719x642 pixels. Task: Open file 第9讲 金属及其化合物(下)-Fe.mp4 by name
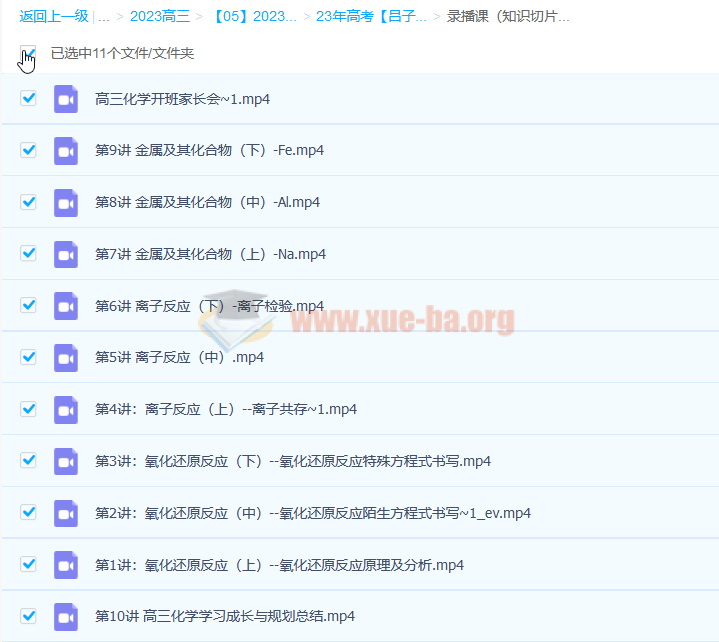[x=209, y=150]
